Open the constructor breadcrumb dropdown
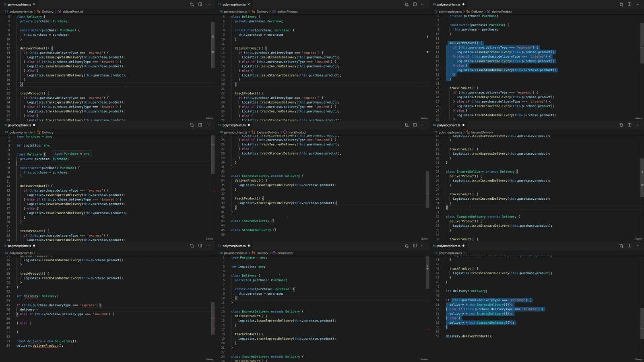The width and height of the screenshot is (644, 362). pos(285,253)
